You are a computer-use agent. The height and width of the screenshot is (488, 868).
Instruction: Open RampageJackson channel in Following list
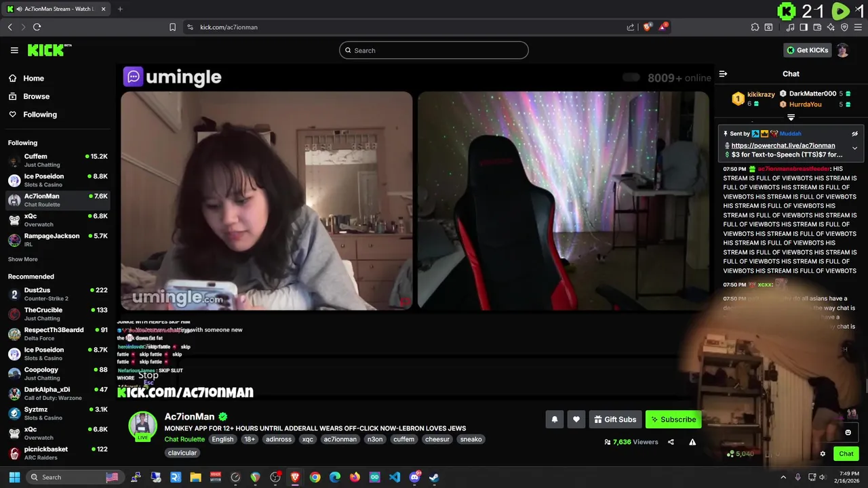click(58, 240)
